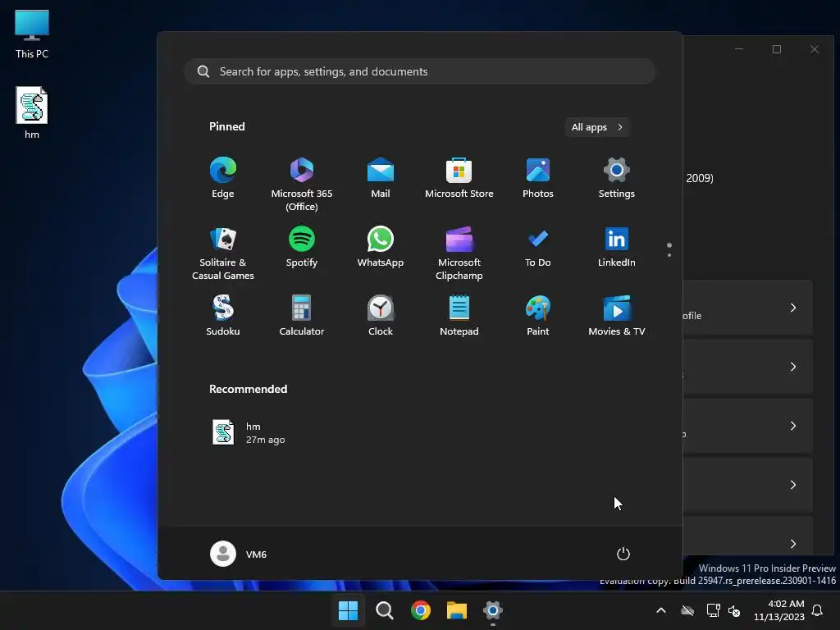Launch the Photos app
Viewport: 840px width, 630px height.
(538, 178)
